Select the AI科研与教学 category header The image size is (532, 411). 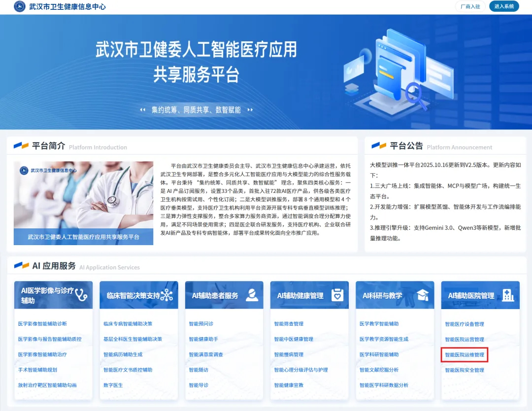tap(383, 295)
